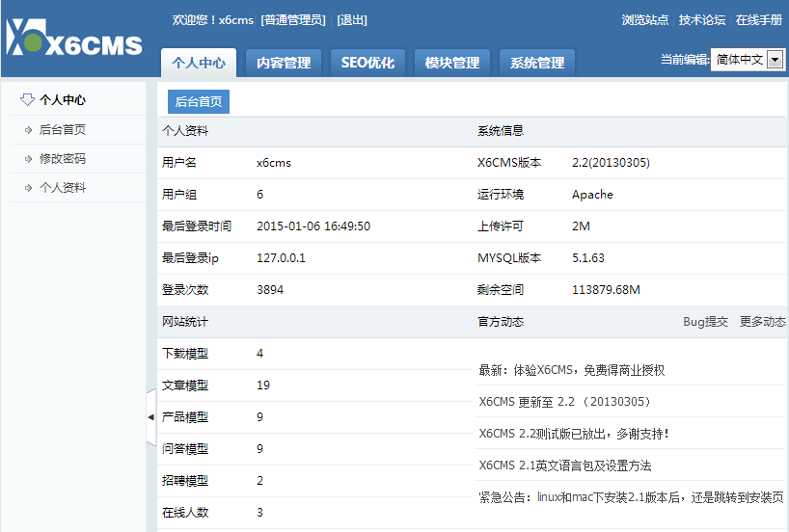Click the 后台首页 button above the content
Image resolution: width=789 pixels, height=532 pixels.
[x=199, y=101]
